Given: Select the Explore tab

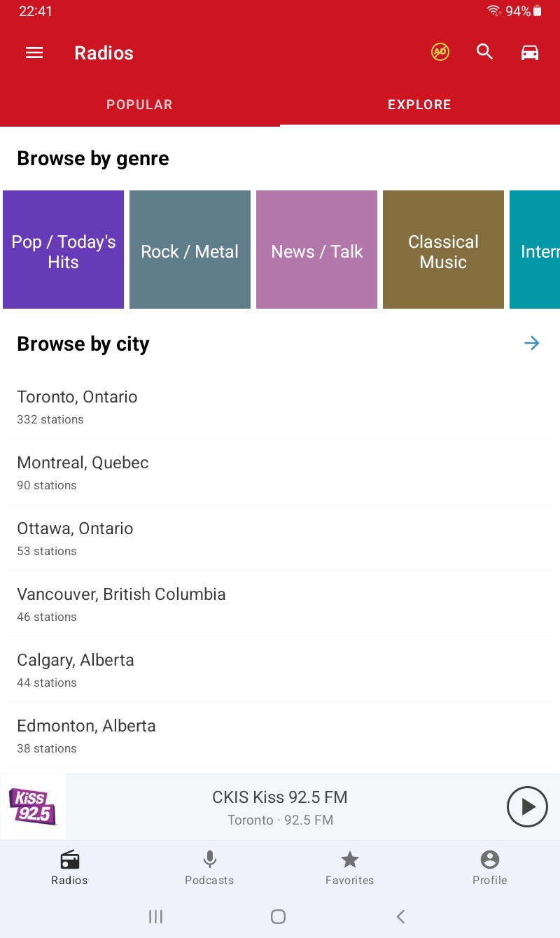Looking at the screenshot, I should (x=419, y=105).
